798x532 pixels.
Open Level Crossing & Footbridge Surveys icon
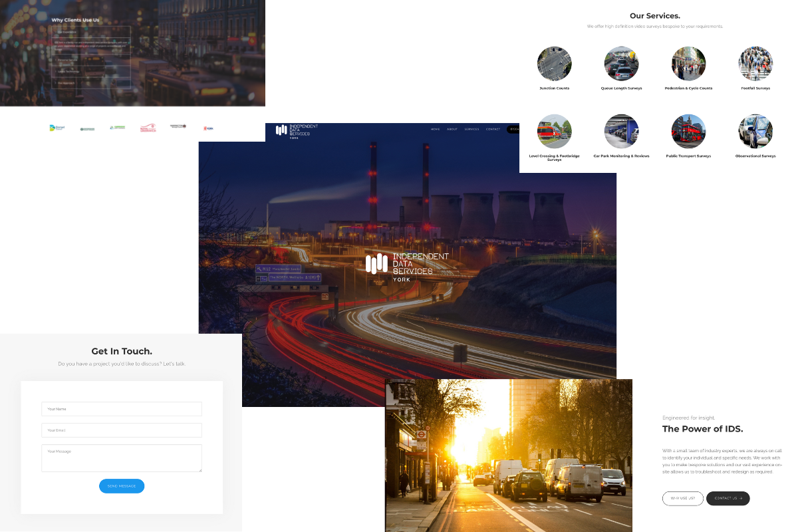(x=554, y=131)
